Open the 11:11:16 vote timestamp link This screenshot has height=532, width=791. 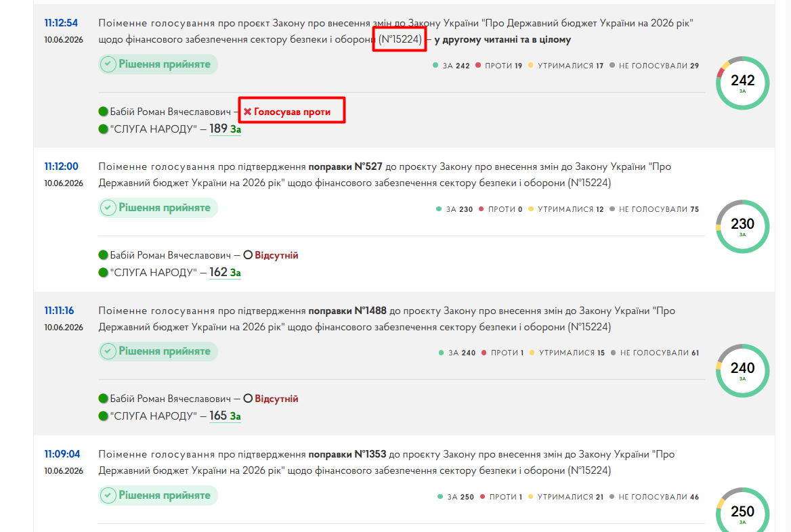pyautogui.click(x=59, y=311)
